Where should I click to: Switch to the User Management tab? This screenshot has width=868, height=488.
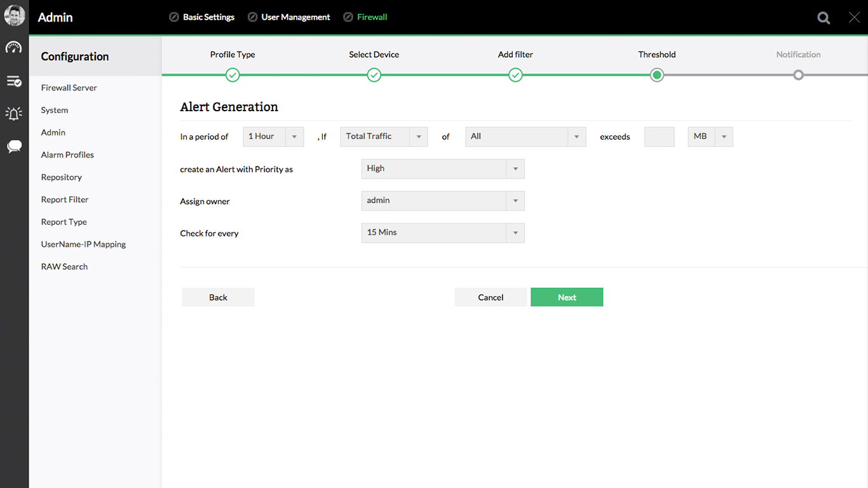tap(295, 17)
